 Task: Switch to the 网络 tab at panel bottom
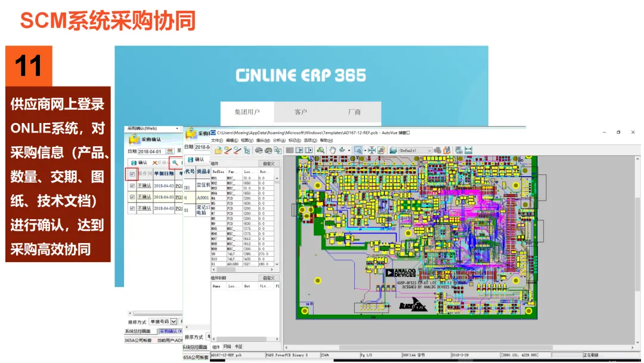[x=227, y=346]
